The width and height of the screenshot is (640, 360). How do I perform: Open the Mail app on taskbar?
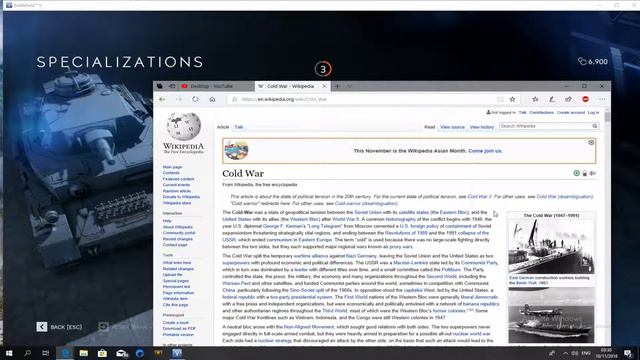(121, 353)
